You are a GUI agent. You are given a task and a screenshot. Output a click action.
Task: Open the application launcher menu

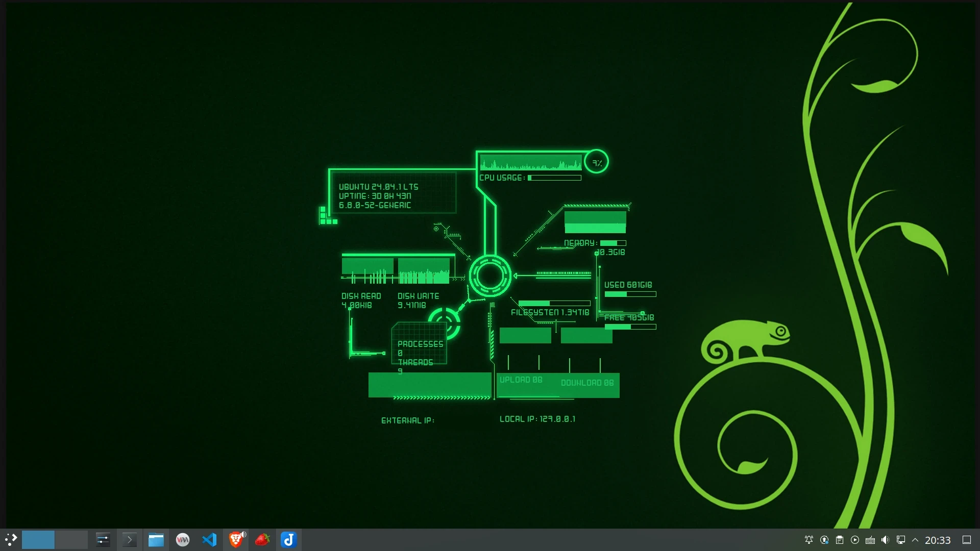click(11, 540)
